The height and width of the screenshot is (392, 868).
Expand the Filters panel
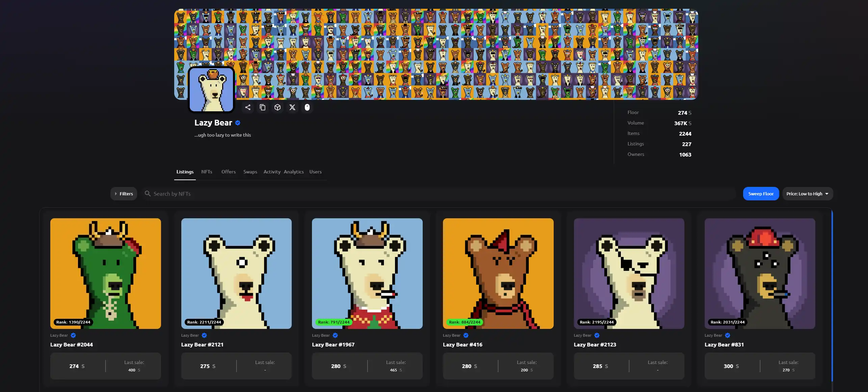[x=124, y=194]
